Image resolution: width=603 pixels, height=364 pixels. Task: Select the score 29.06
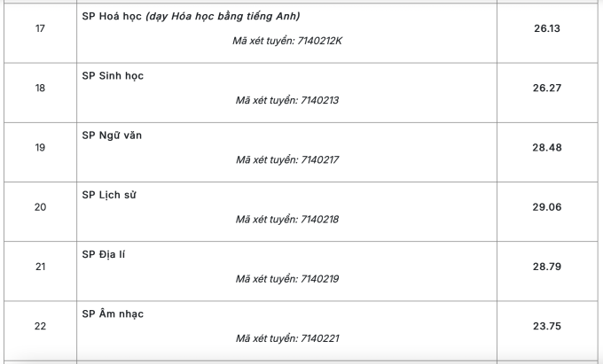[547, 207]
